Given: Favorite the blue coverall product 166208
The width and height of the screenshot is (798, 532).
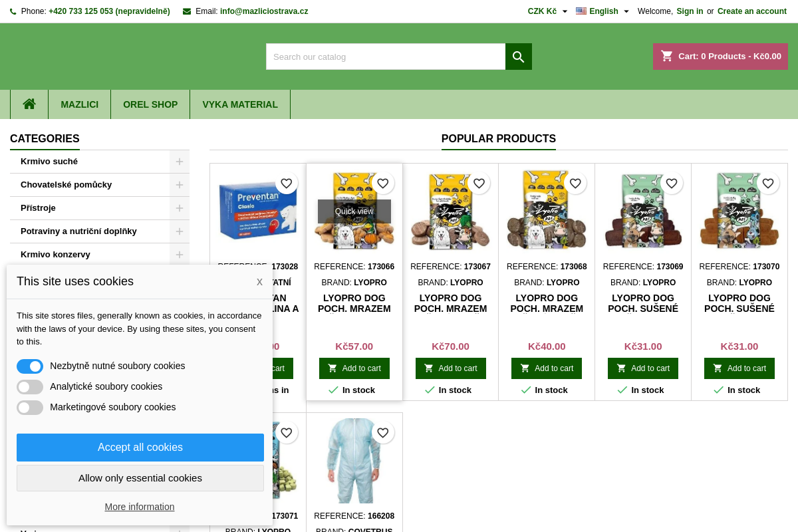Looking at the screenshot, I should (382, 433).
